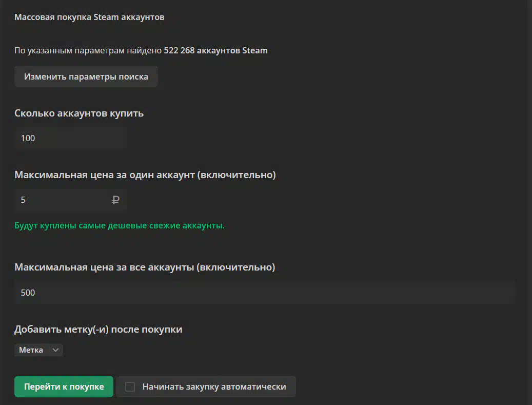
Task: Enable the Начинать закупку автоматически checkbox
Action: coord(130,387)
